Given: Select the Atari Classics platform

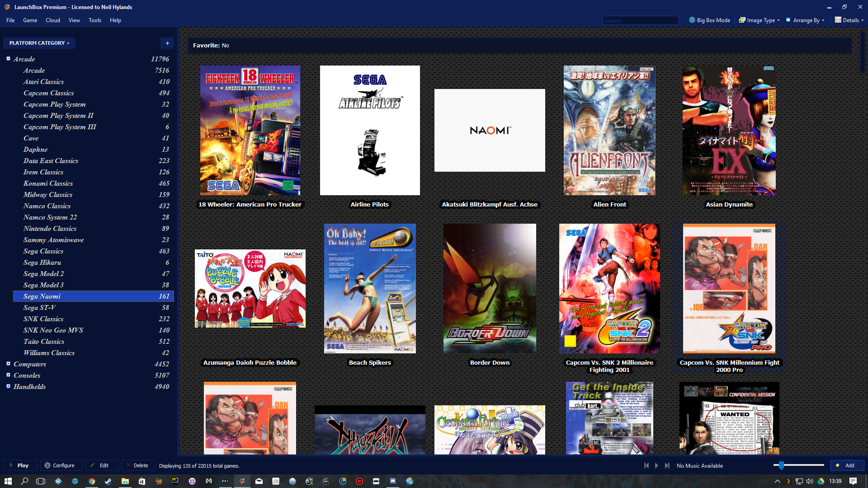Looking at the screenshot, I should (93, 81).
